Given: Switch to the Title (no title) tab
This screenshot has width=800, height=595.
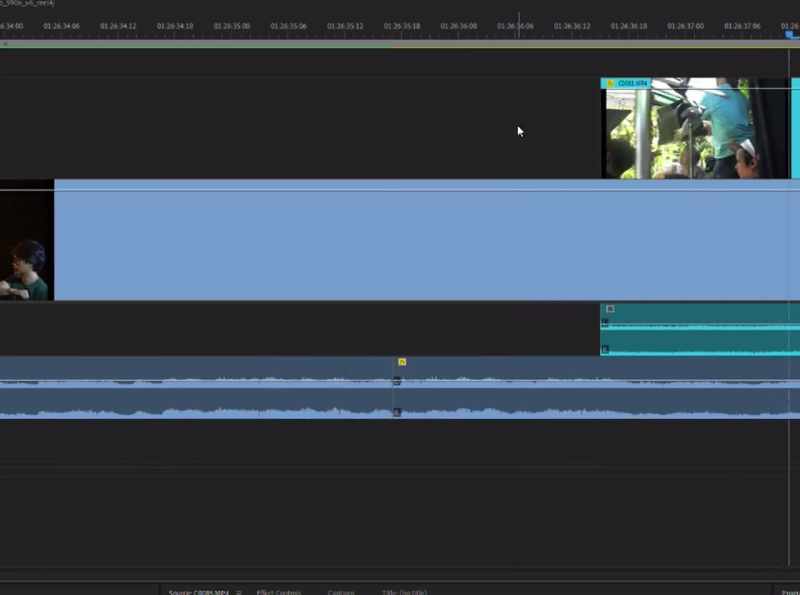Looking at the screenshot, I should click(404, 592).
